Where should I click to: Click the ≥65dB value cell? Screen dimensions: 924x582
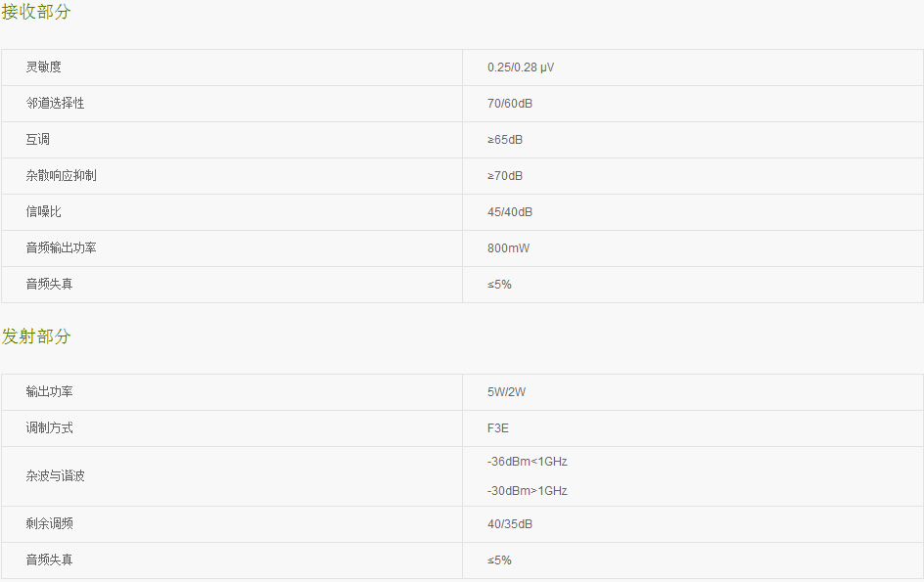[x=693, y=140]
